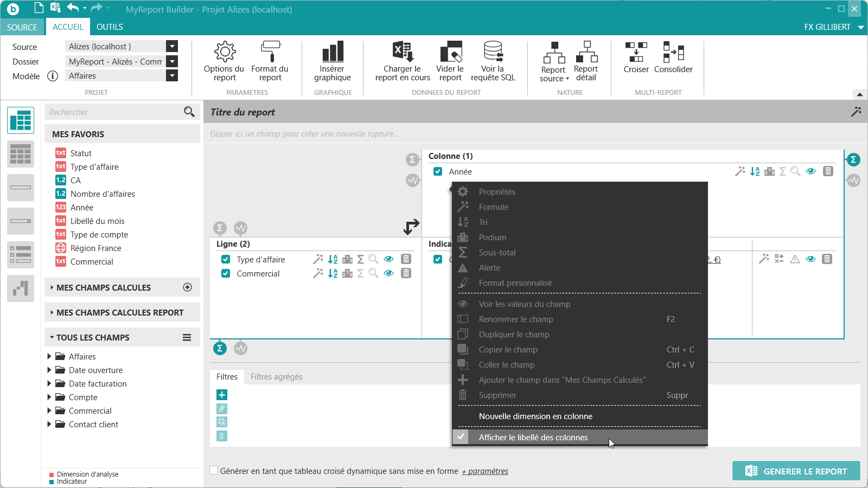Screen dimensions: 868x488
Task: Toggle visibility eye of the Commercial row
Action: point(388,273)
